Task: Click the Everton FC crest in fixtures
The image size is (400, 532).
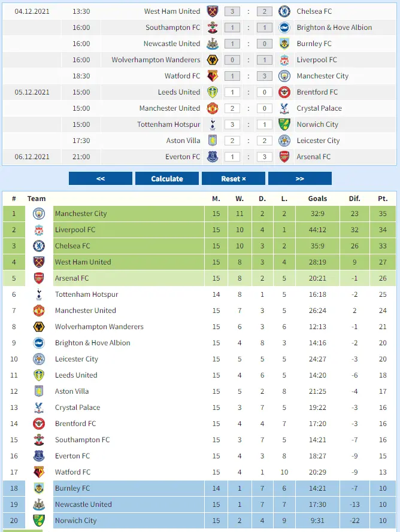Action: point(213,157)
